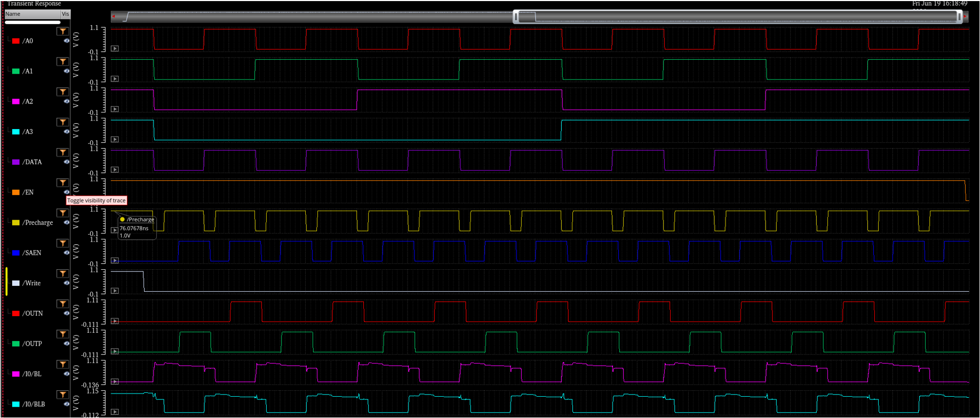Select the /EN signal name
This screenshot has width=980, height=418.
pyautogui.click(x=28, y=192)
